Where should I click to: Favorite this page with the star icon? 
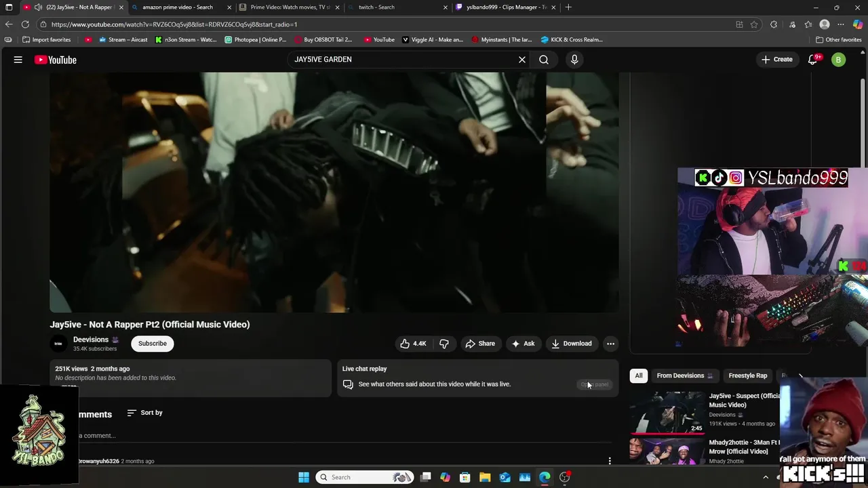[x=754, y=24]
